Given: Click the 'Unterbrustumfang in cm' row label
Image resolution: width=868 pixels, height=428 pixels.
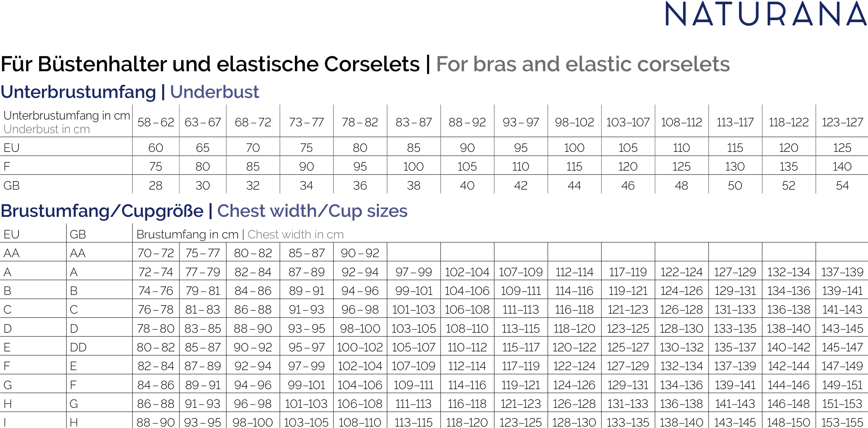Looking at the screenshot, I should click(x=66, y=115).
